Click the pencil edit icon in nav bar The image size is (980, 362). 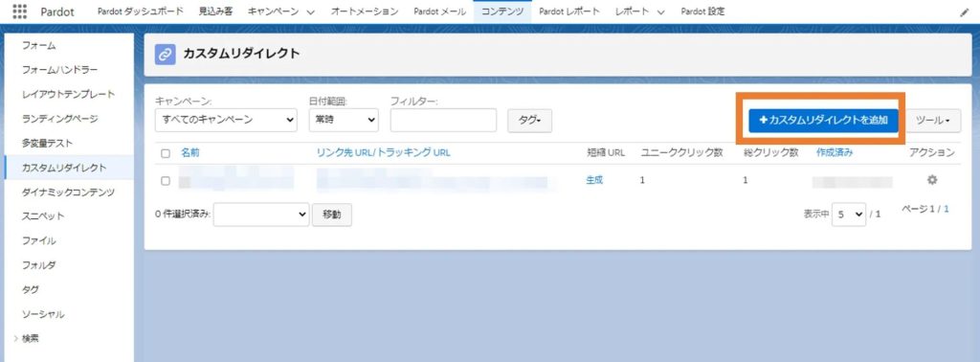click(x=964, y=11)
